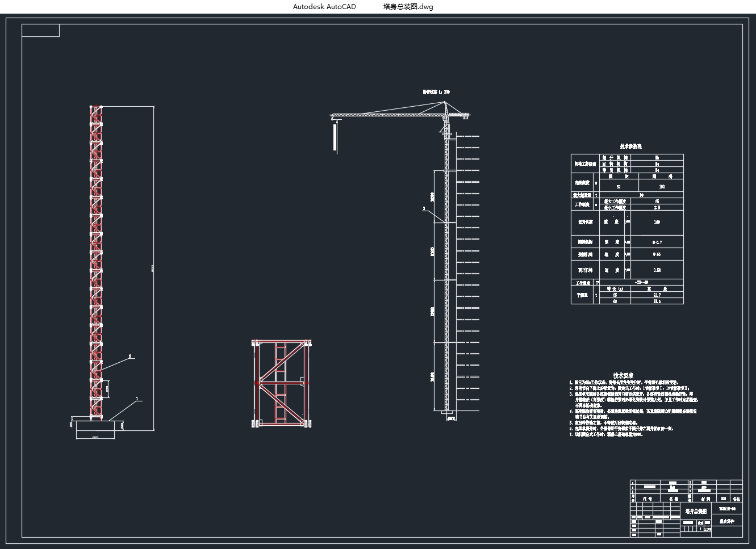Click callout number 1 leader near tower base
The width and height of the screenshot is (756, 549).
coord(136,399)
